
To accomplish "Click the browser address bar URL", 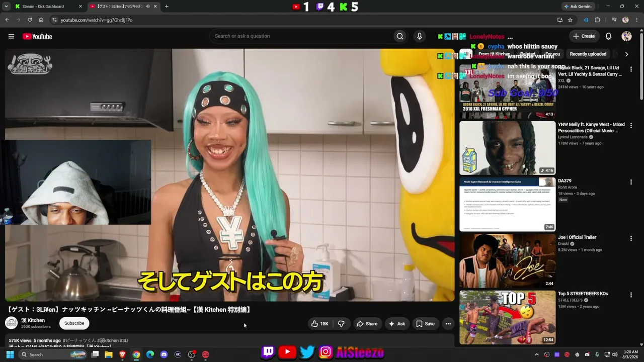I will [x=97, y=20].
